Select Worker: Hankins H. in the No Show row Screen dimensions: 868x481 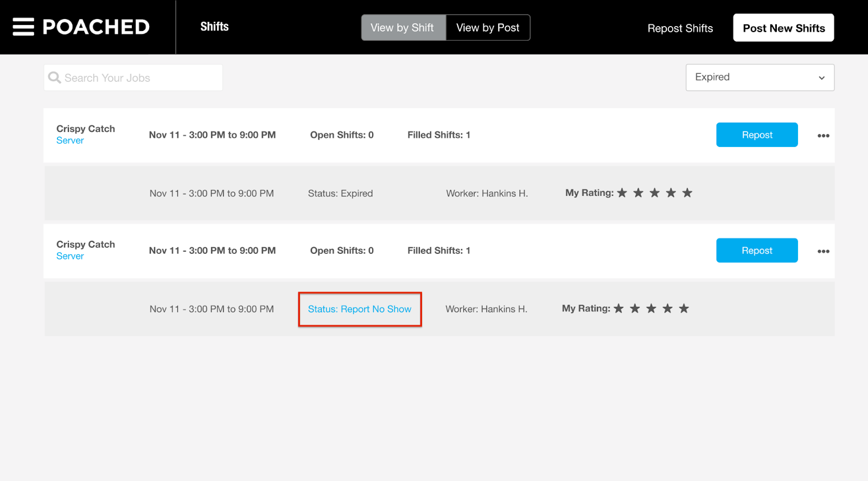click(486, 309)
